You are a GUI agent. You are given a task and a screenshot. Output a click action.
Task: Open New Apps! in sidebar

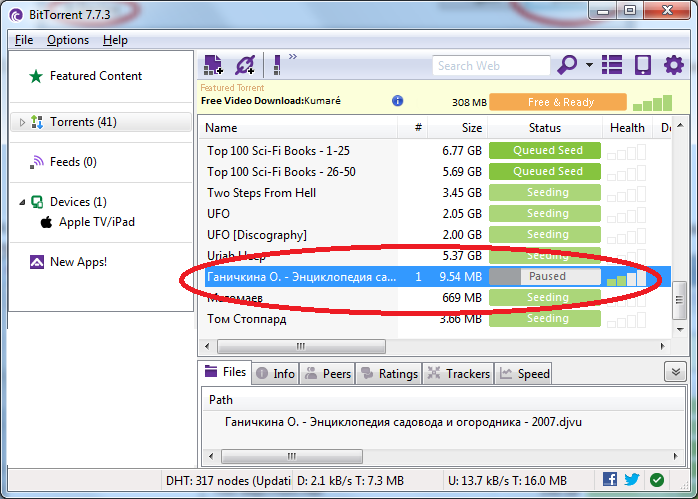coord(78,262)
